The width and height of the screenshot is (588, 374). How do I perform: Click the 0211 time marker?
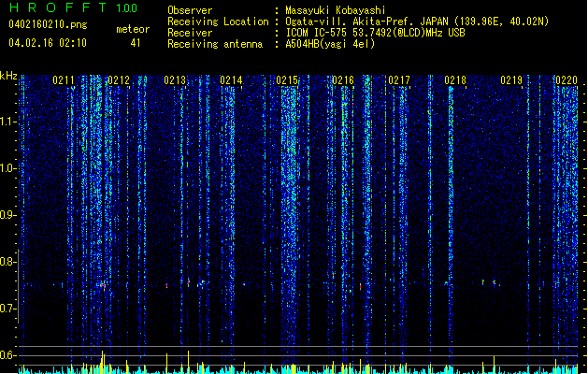click(64, 80)
